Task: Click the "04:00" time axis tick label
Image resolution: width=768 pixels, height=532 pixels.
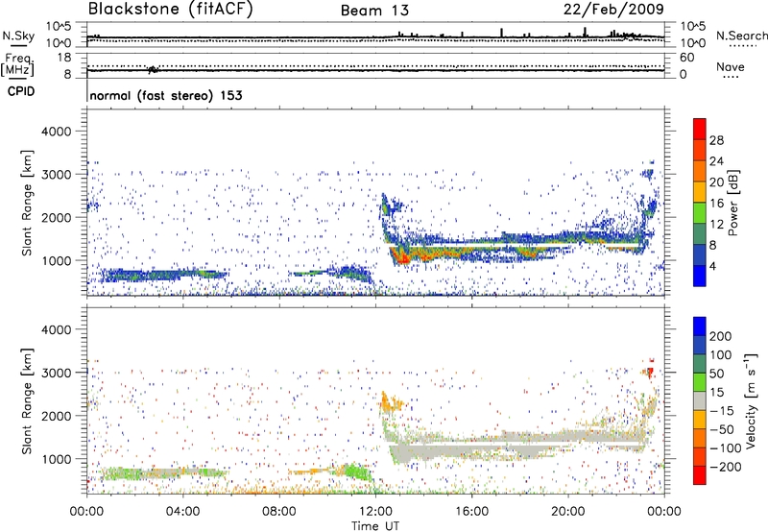Action: (183, 512)
